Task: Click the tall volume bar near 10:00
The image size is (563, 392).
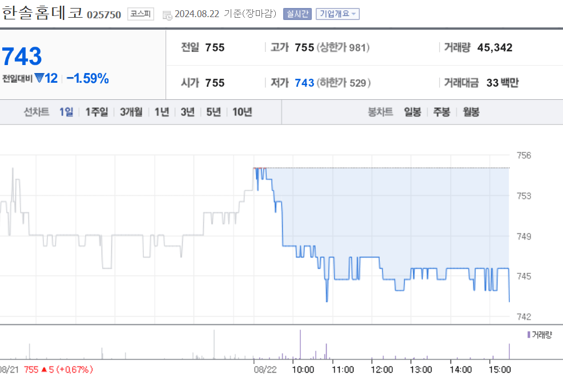Action: coord(300,344)
